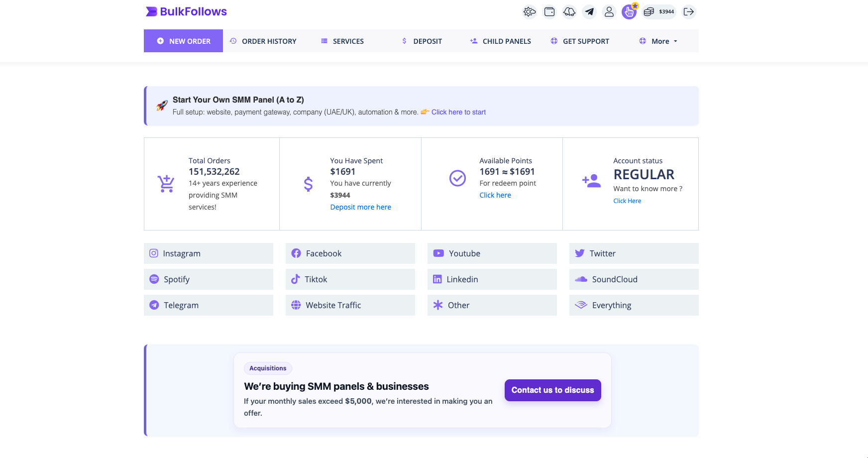Click the Telegram paper plane header icon
This screenshot has width=868, height=458.
tap(589, 12)
